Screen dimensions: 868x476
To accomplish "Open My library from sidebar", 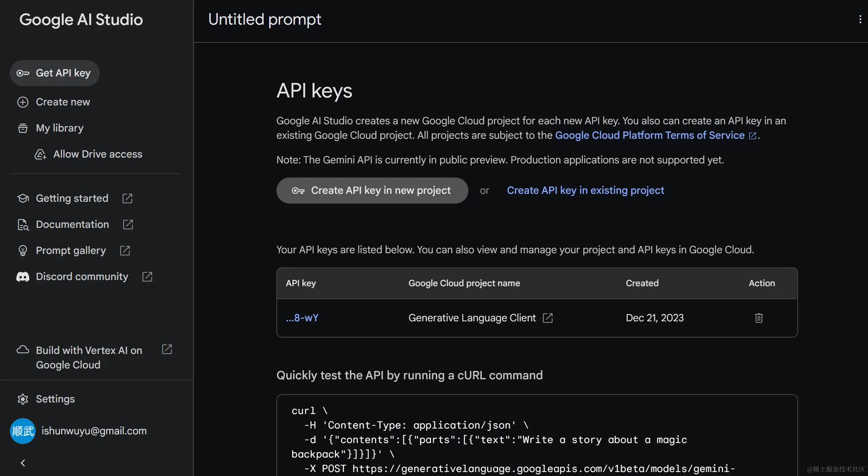I will pos(59,128).
